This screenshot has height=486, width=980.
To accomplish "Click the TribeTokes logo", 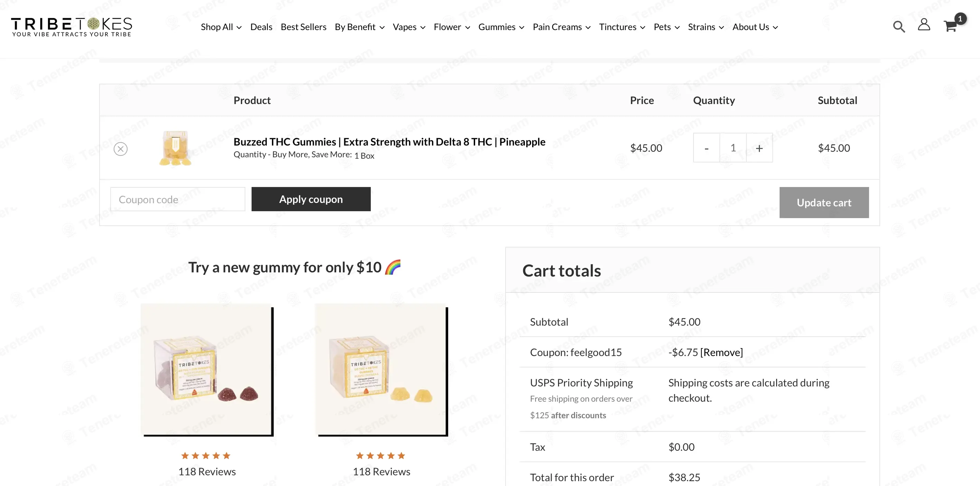I will [x=71, y=27].
